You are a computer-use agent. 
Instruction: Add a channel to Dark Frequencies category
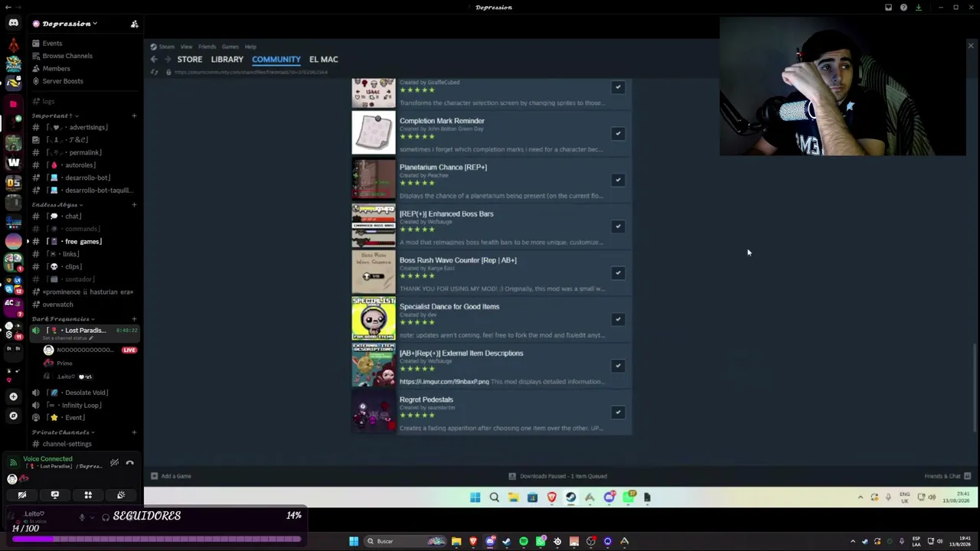click(x=134, y=318)
